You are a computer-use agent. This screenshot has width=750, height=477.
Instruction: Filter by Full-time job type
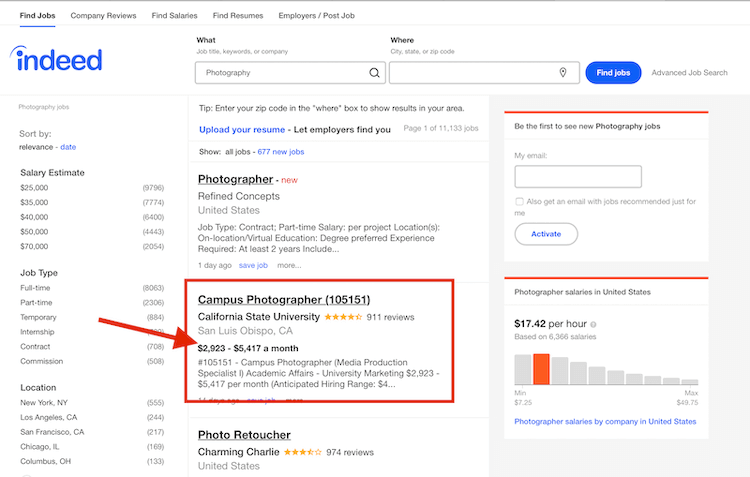[34, 288]
